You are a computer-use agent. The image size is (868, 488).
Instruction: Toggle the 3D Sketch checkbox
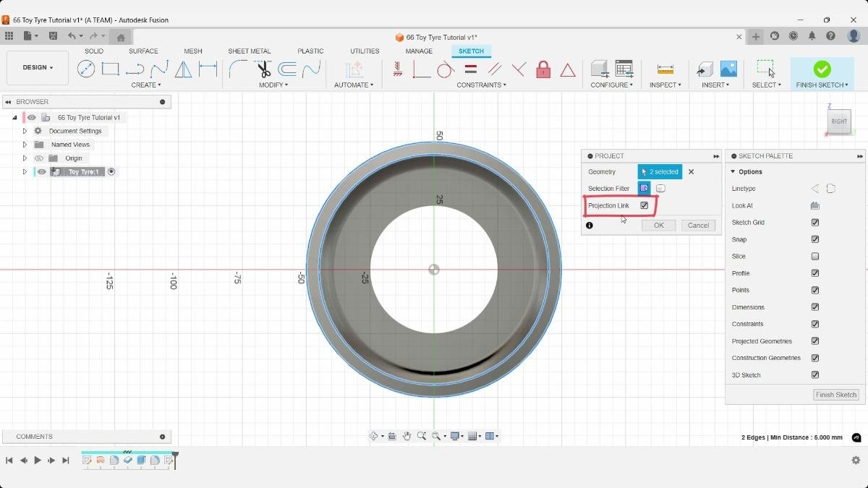815,375
